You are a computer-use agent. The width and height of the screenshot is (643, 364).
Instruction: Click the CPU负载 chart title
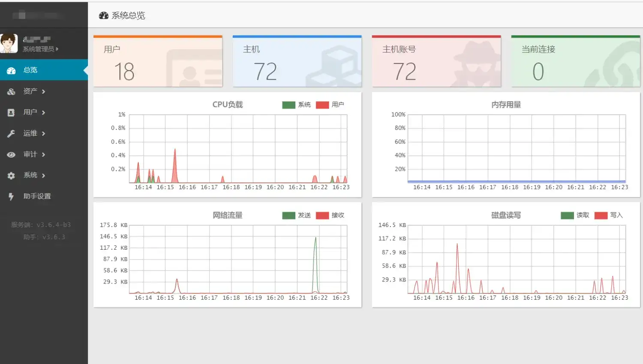pos(228,104)
